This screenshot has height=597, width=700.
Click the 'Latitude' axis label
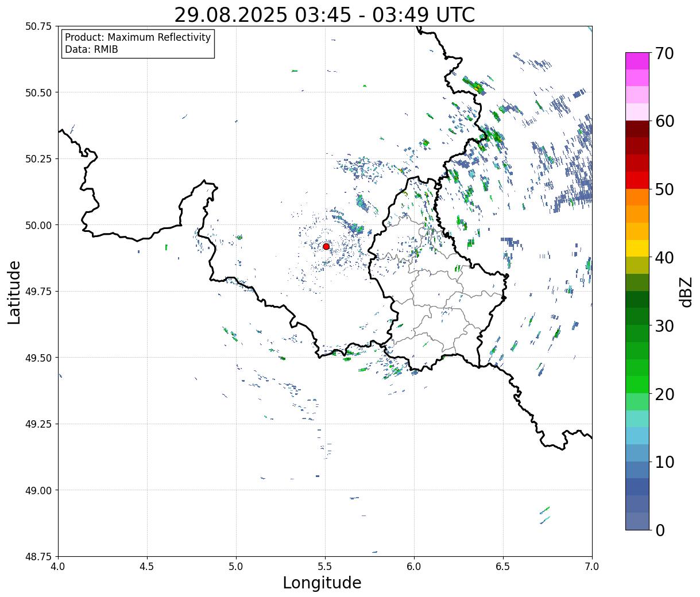pos(14,292)
